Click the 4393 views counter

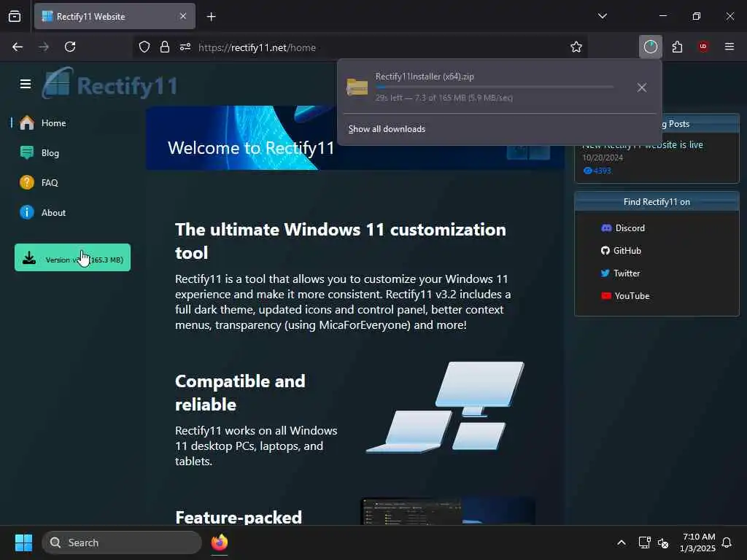(597, 171)
